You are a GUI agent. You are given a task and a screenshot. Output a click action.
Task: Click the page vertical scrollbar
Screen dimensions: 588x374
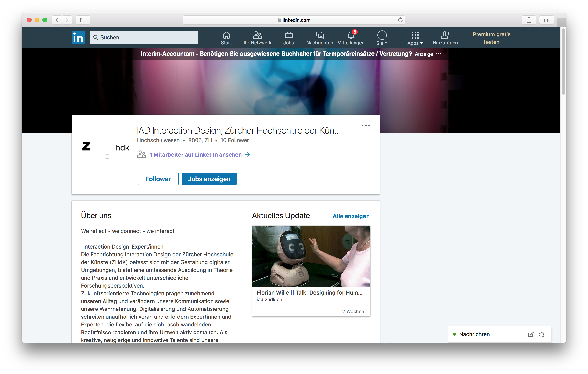(563, 61)
